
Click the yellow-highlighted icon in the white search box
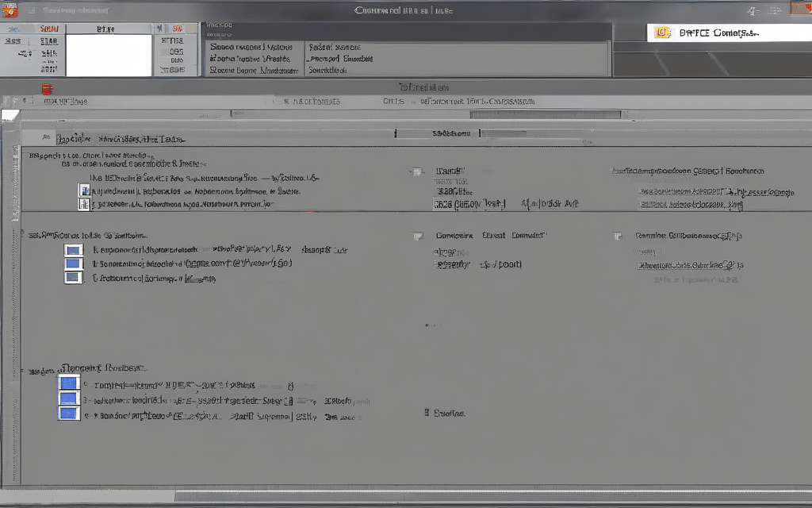pos(663,33)
